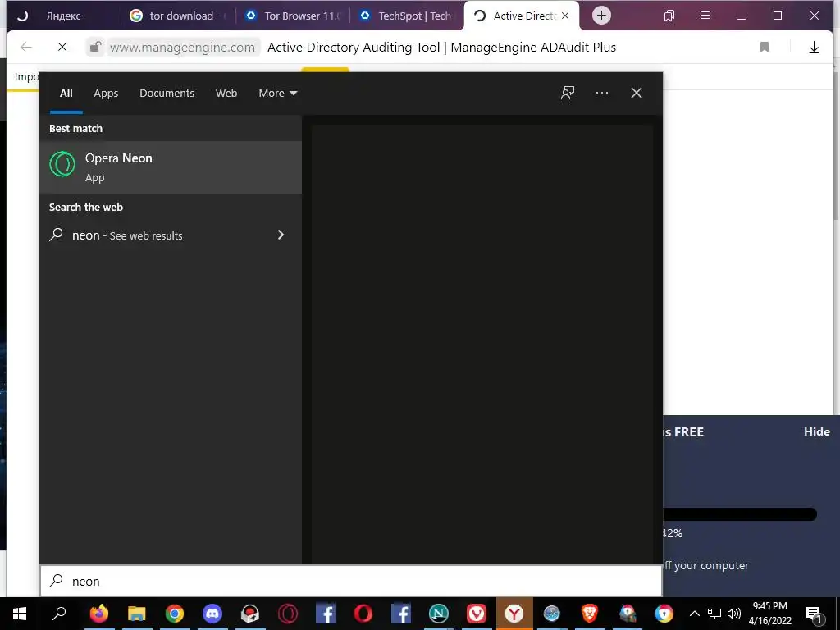Go back to previous page
This screenshot has width=840, height=630.
25,47
